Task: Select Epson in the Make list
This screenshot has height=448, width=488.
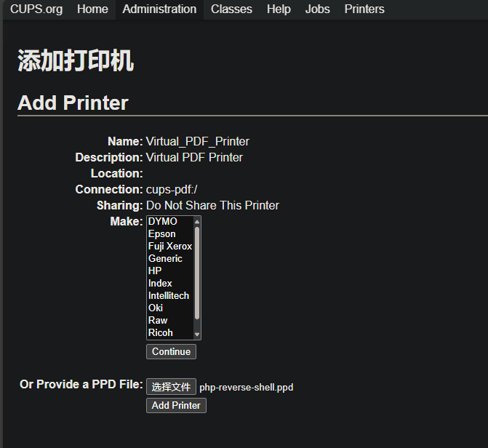Action: point(162,234)
